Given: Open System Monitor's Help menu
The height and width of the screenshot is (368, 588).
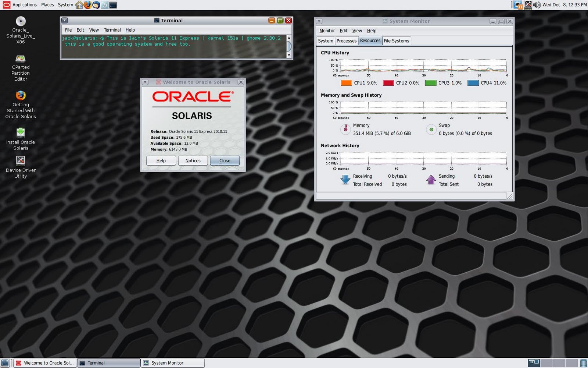Looking at the screenshot, I should coord(372,31).
